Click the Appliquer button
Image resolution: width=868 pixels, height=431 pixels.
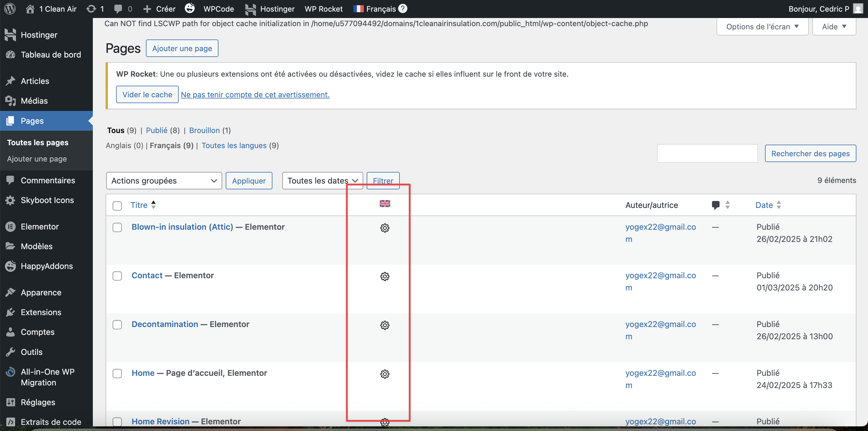point(249,181)
